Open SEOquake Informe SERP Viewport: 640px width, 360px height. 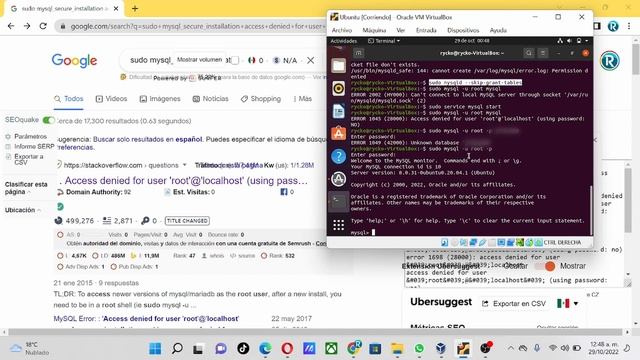tap(30, 146)
